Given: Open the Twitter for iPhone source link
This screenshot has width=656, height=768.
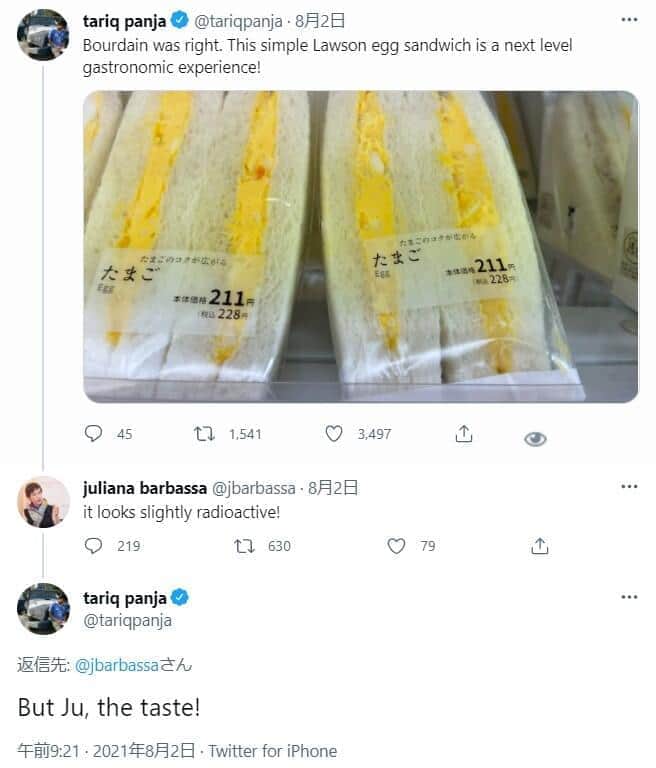Looking at the screenshot, I should (273, 750).
